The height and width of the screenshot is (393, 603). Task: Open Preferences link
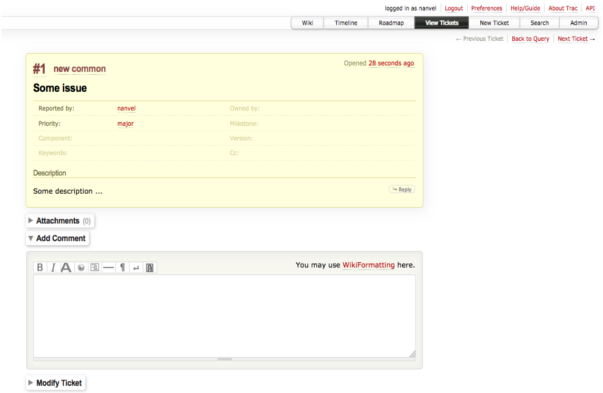click(x=486, y=8)
